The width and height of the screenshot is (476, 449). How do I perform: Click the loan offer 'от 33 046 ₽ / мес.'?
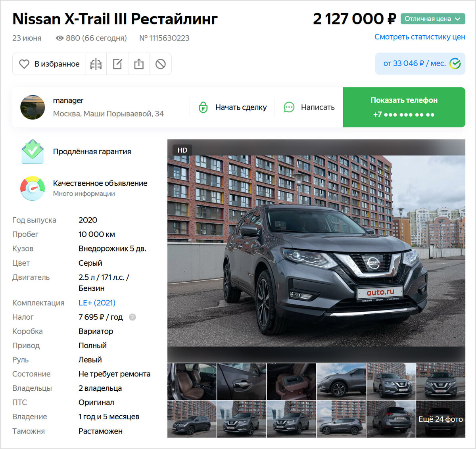420,63
